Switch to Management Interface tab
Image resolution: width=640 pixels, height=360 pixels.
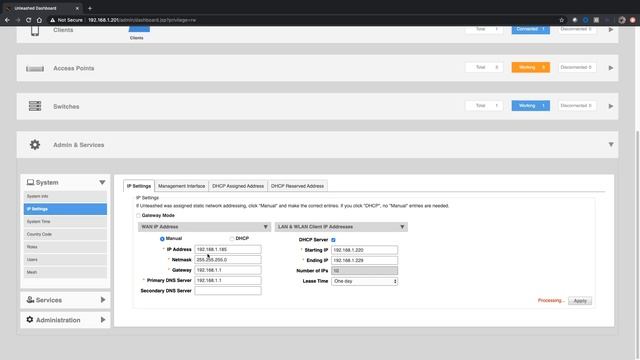[x=182, y=186]
